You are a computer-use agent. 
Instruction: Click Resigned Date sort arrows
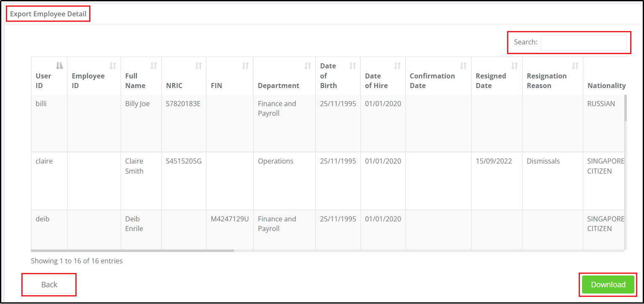[515, 65]
